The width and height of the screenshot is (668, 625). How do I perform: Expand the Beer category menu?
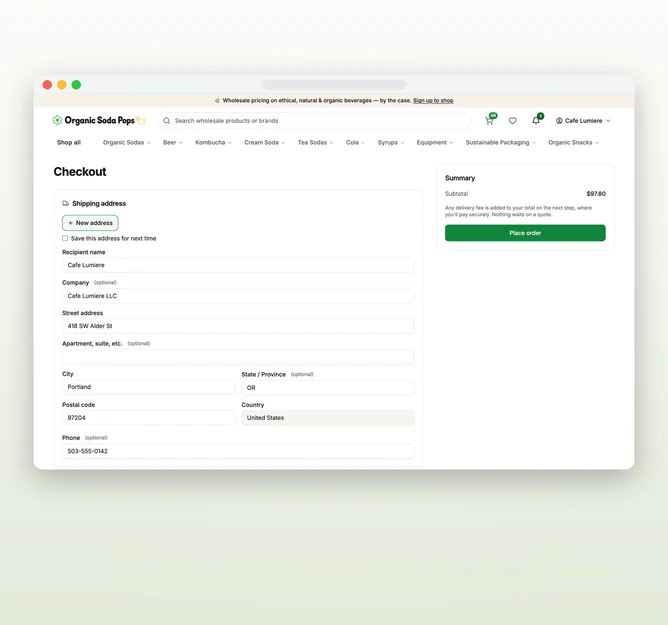pos(173,143)
